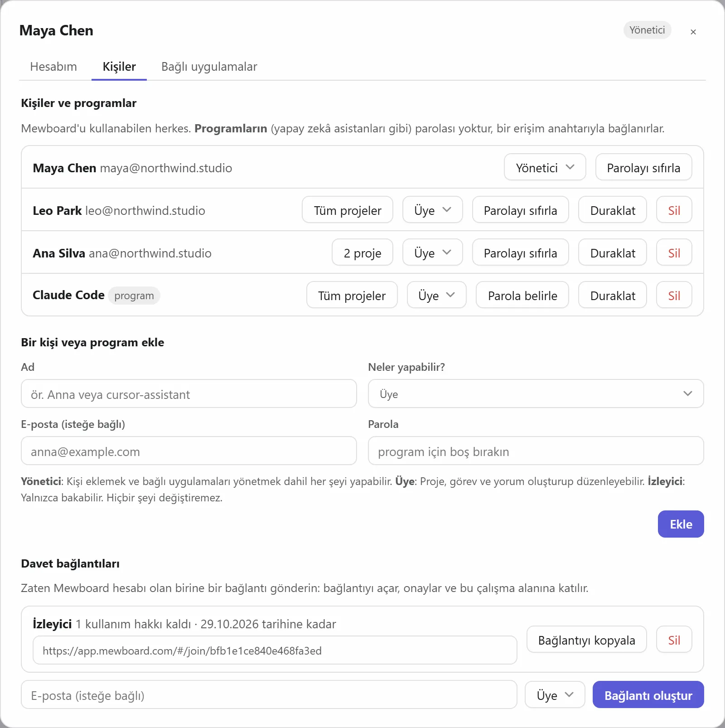Click the ana@northwind.studio email text
The image size is (725, 728).
point(150,253)
